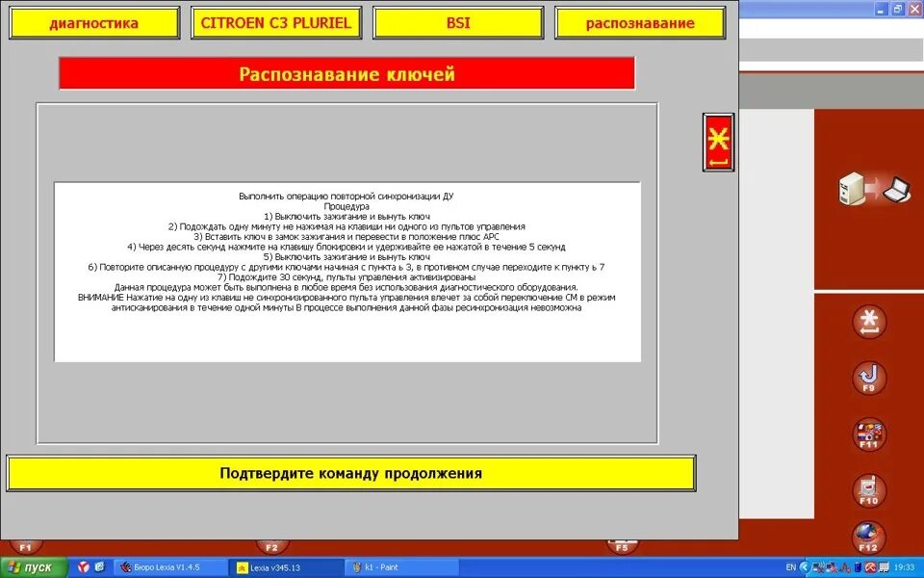924x578 pixels.
Task: Click the red antivirus tray icon
Action: click(870, 567)
